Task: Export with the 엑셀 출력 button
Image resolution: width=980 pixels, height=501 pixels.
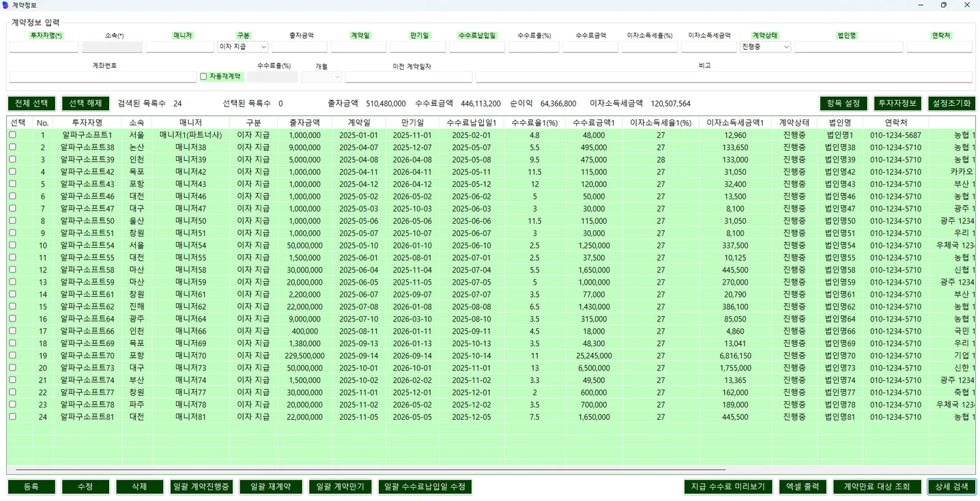Action: tap(802, 487)
